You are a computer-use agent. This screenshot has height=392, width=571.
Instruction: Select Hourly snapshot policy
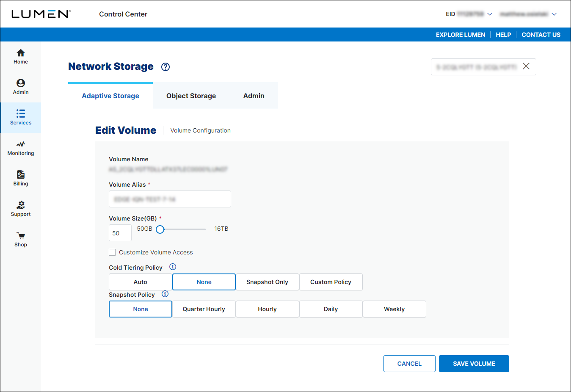pyautogui.click(x=268, y=309)
